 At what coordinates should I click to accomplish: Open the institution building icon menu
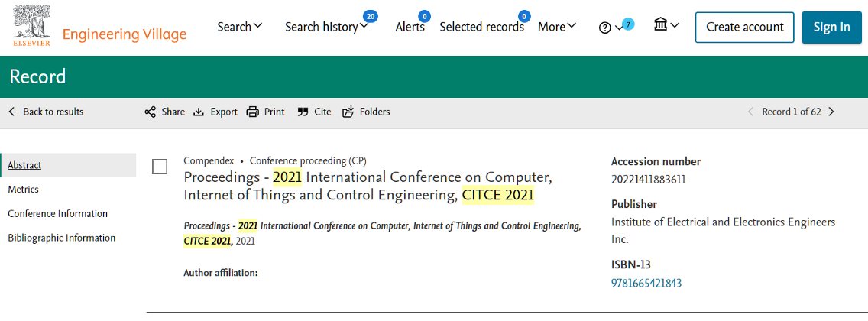point(660,25)
